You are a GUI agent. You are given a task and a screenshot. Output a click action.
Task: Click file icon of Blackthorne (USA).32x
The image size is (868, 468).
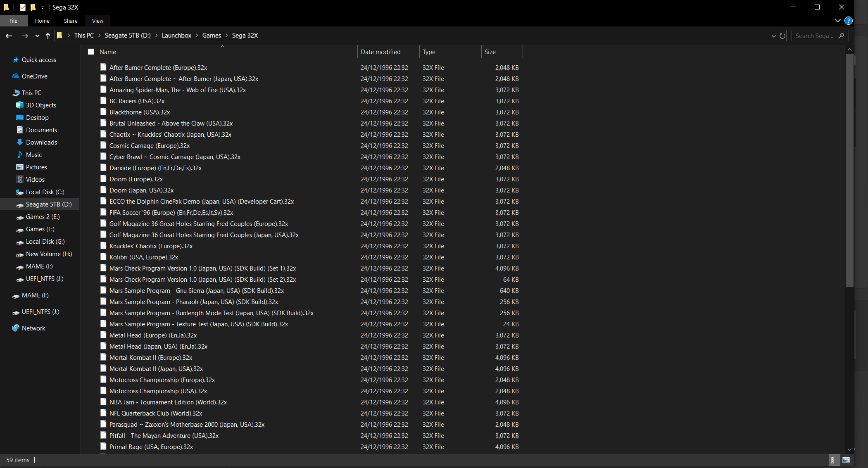click(x=103, y=112)
